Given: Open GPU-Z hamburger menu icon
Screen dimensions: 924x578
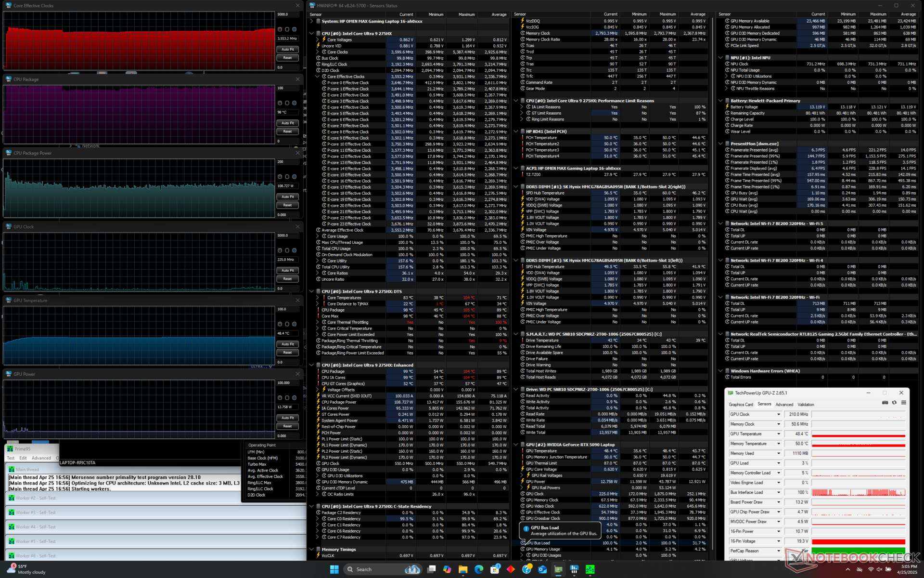Looking at the screenshot, I should pos(903,403).
